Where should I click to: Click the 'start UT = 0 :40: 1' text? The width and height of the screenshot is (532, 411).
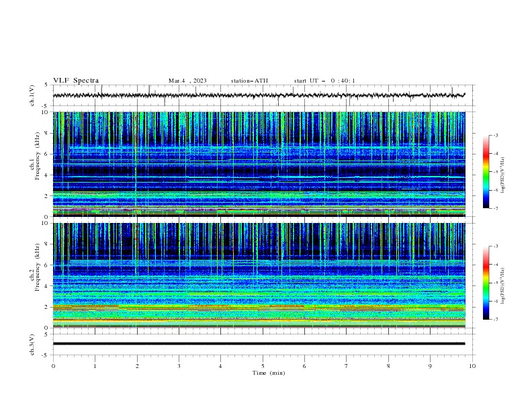tap(324, 81)
